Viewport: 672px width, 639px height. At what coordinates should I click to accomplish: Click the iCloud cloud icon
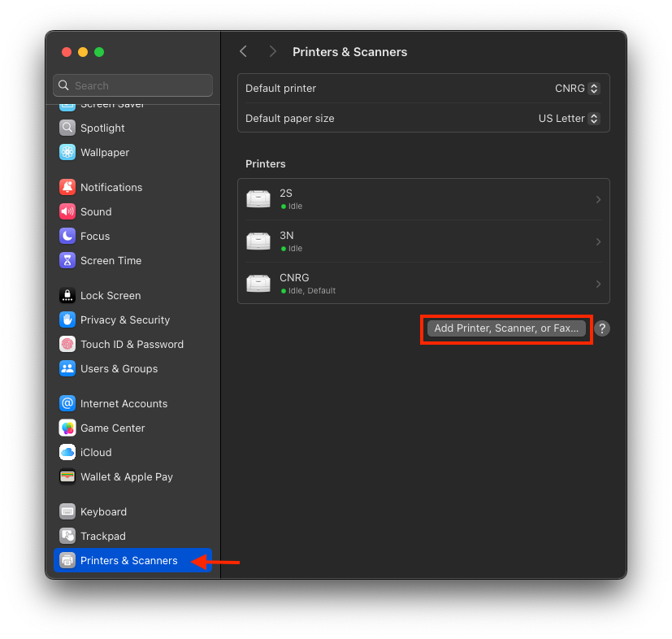[67, 452]
